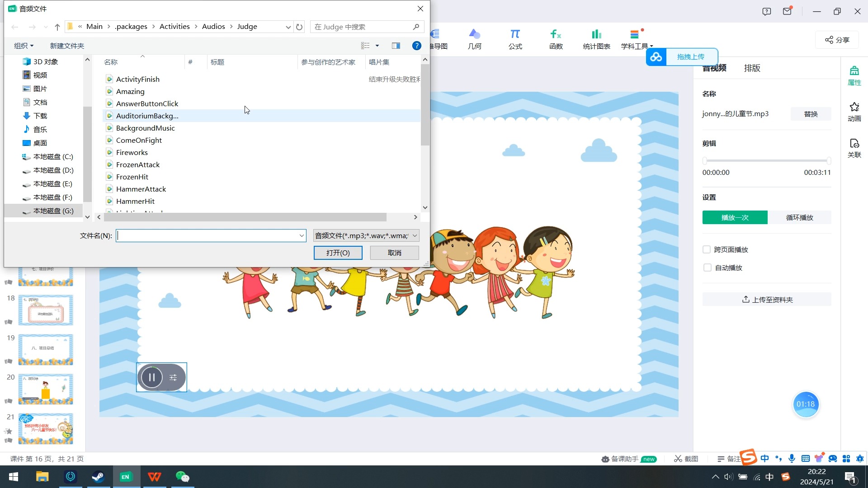Click the 文件名 filename input field

(x=207, y=235)
